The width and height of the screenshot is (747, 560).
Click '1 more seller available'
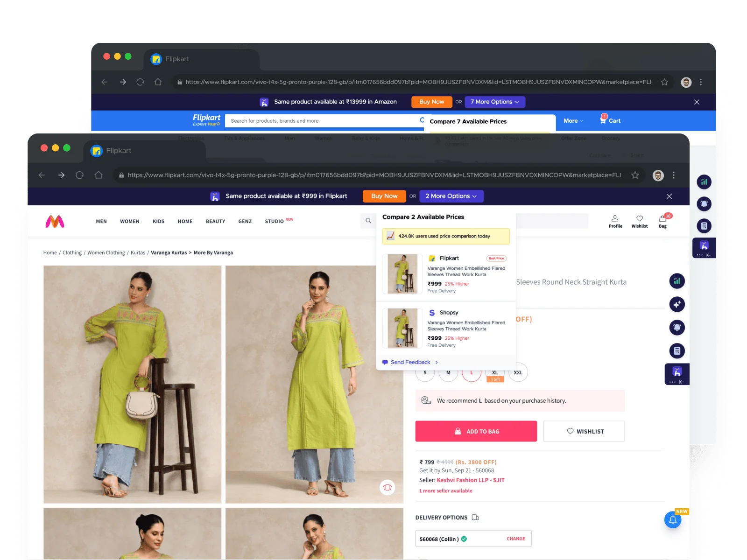pos(445,491)
